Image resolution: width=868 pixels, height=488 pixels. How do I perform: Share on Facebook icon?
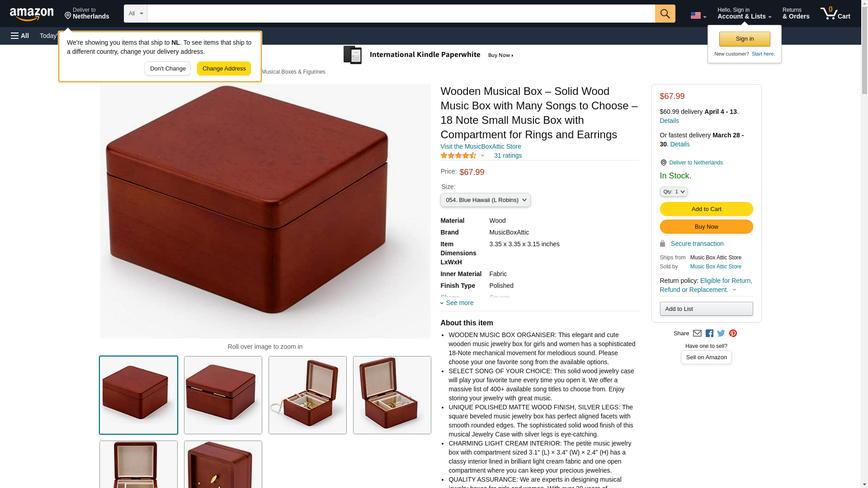(x=709, y=333)
